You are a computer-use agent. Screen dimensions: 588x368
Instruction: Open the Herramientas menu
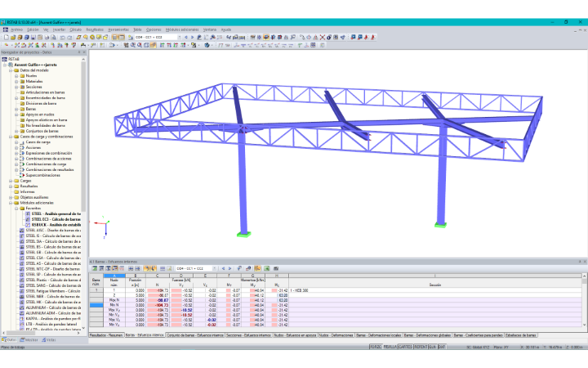tap(119, 29)
